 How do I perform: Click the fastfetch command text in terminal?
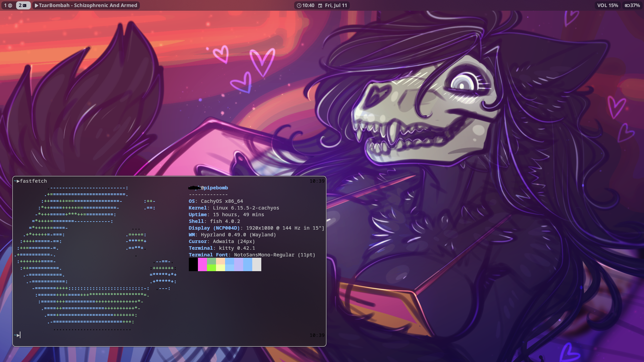(34, 181)
